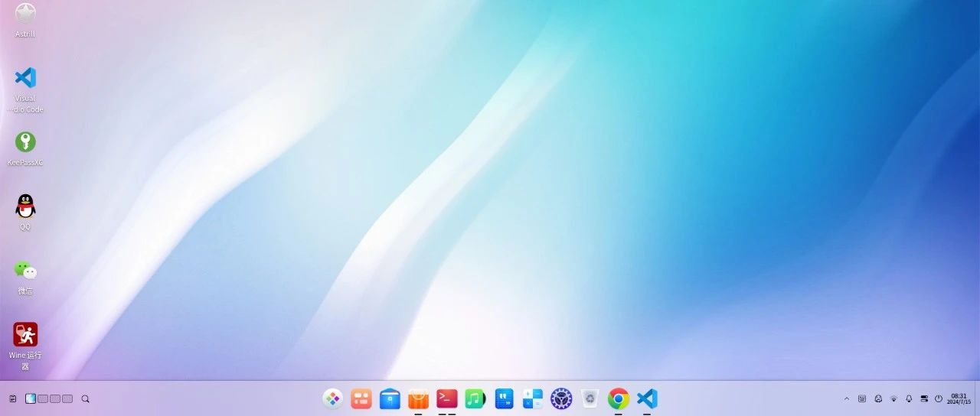Click the power button in tray
Screen dimensions: 980x416
tap(939, 398)
